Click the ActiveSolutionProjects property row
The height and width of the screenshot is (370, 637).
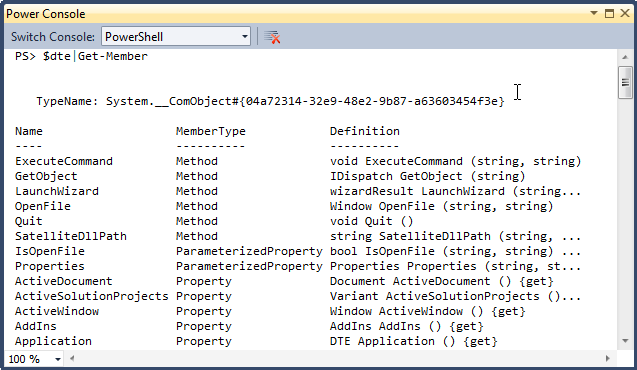coord(298,296)
